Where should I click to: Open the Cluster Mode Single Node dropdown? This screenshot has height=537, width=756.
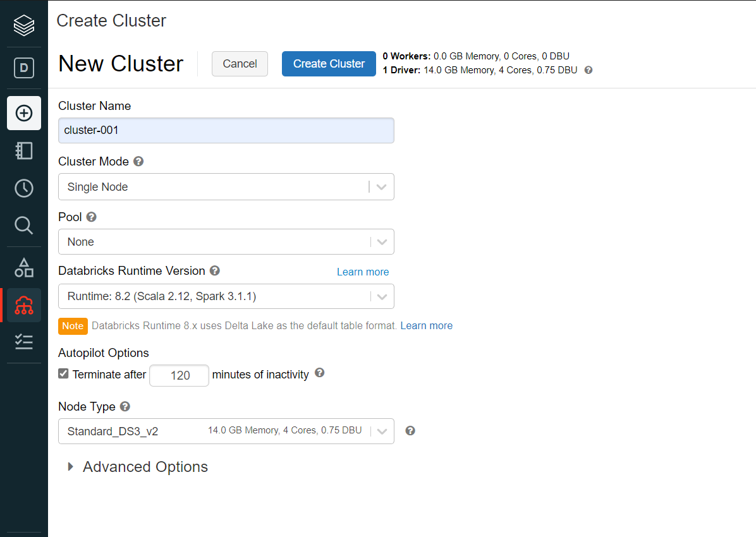pyautogui.click(x=226, y=186)
